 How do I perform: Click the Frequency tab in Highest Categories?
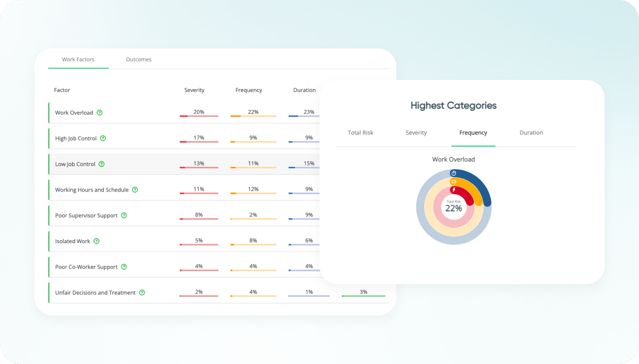(473, 132)
